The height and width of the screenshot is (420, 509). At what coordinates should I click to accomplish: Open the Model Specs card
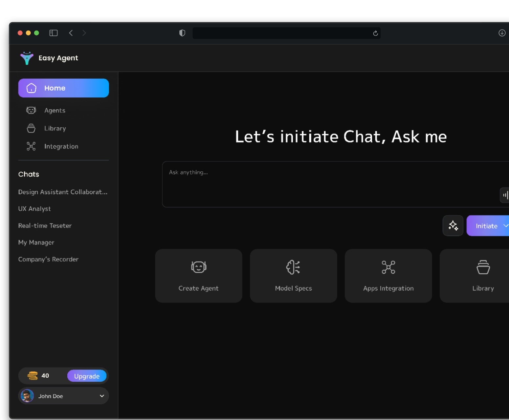pyautogui.click(x=293, y=276)
